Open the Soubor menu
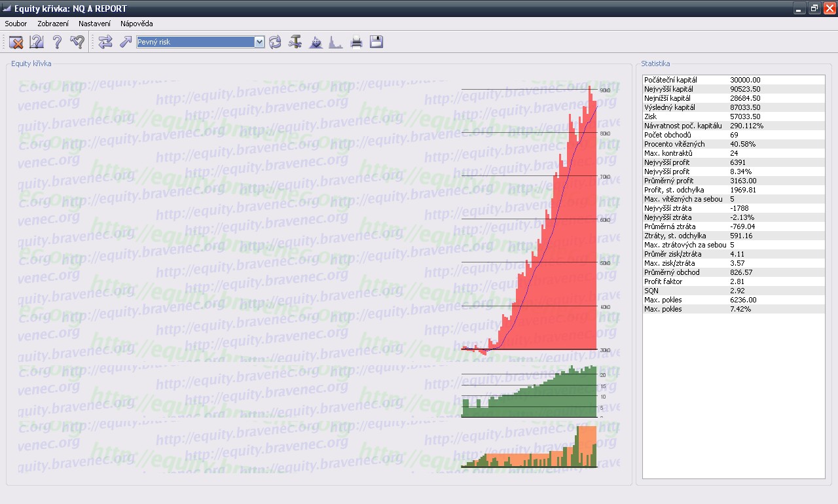The height and width of the screenshot is (504, 838). coord(16,24)
